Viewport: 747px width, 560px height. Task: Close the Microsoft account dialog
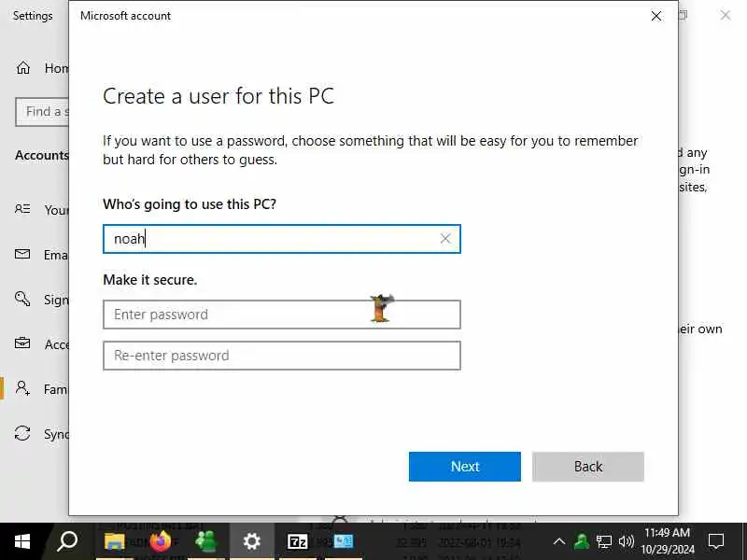pos(656,16)
